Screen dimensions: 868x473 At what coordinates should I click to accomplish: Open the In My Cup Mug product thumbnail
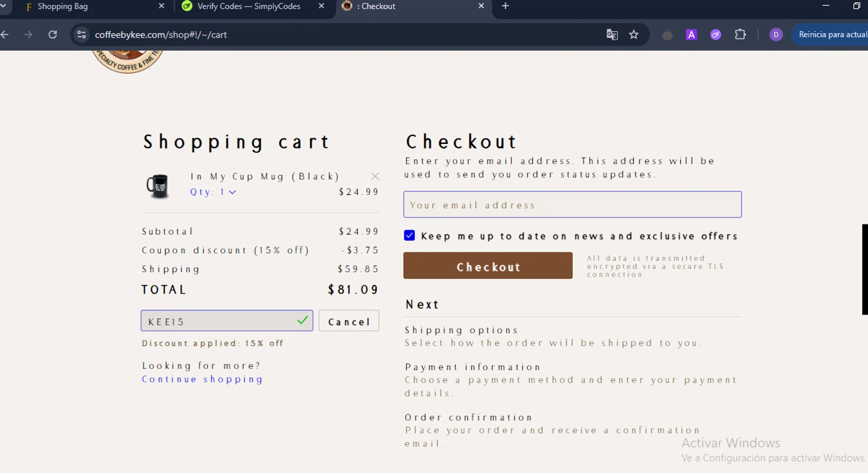tap(157, 186)
